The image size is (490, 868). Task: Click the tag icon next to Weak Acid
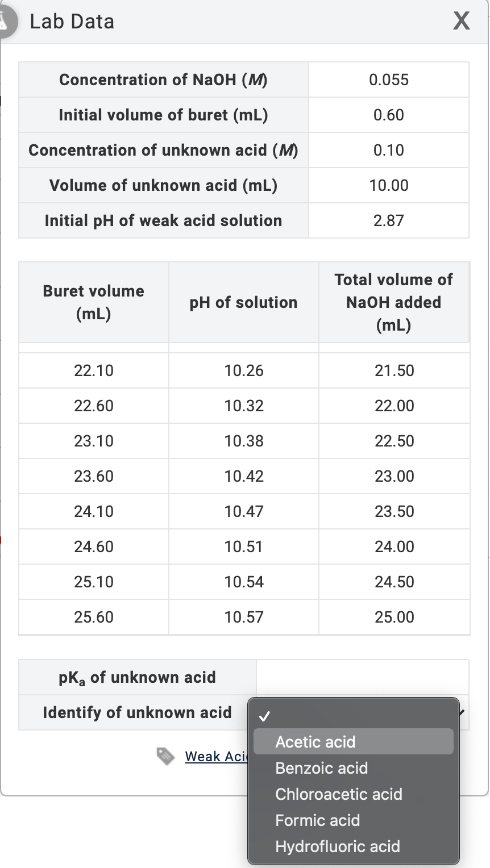tap(165, 757)
